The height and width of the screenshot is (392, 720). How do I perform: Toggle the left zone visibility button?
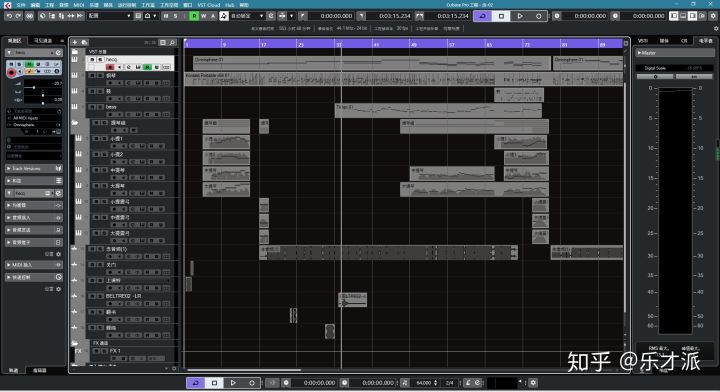(x=674, y=16)
